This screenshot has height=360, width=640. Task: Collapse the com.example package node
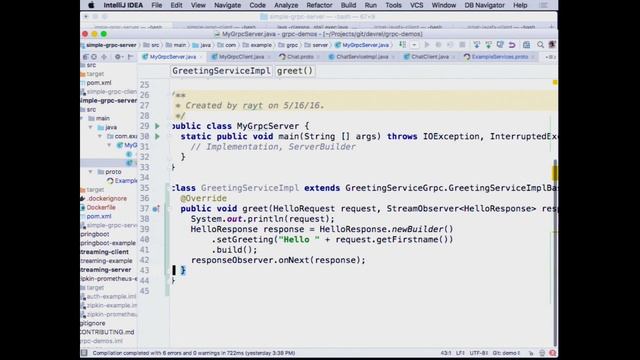100,136
